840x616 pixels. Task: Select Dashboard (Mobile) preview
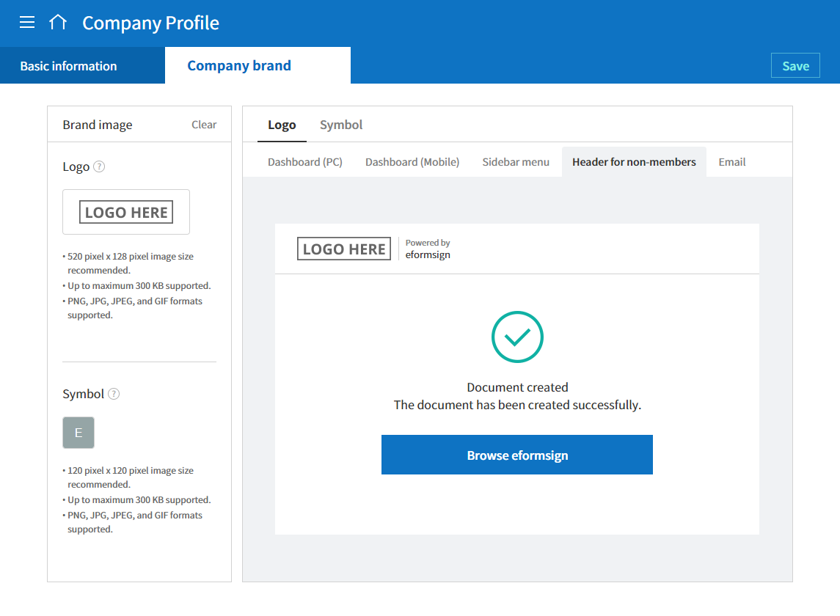click(x=412, y=162)
